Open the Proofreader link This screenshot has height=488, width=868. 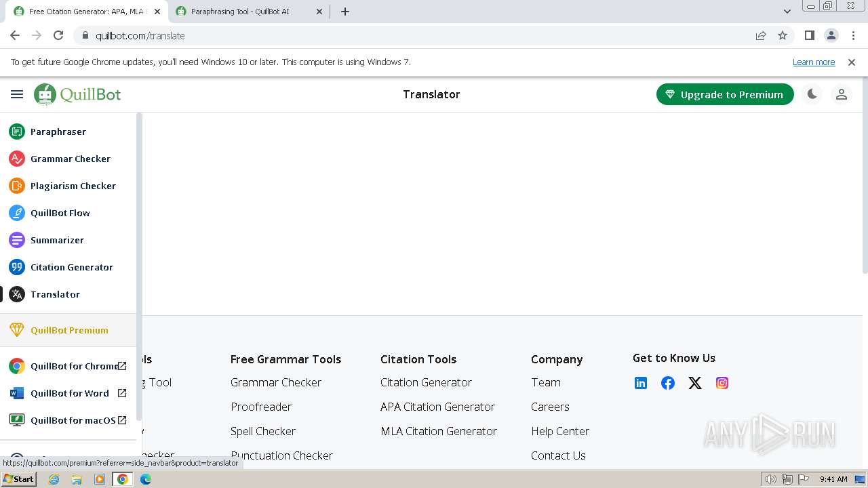[x=261, y=407]
